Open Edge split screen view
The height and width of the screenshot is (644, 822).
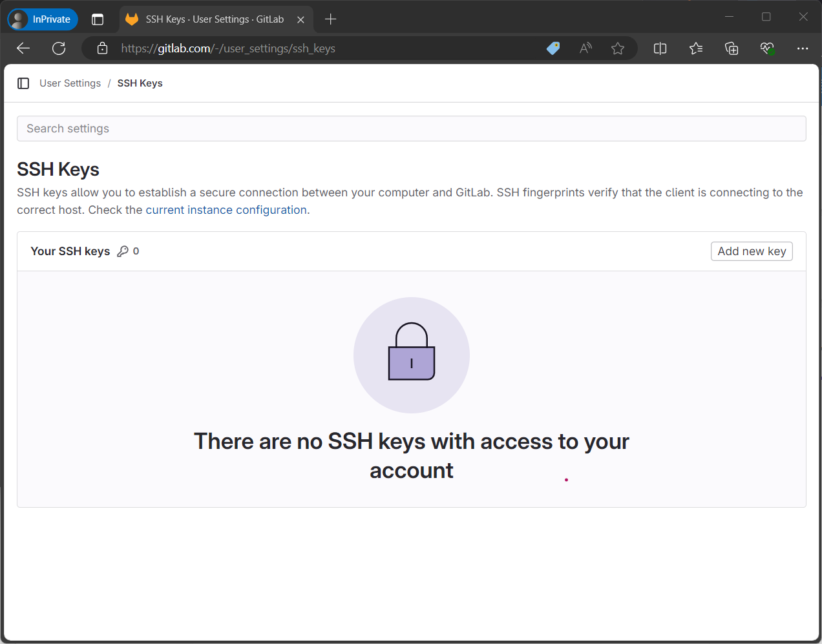660,48
